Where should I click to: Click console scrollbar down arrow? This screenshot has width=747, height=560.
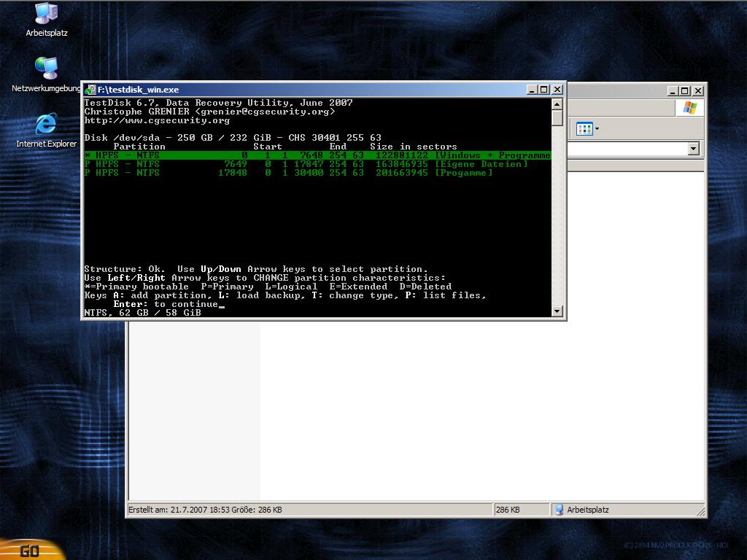point(557,311)
